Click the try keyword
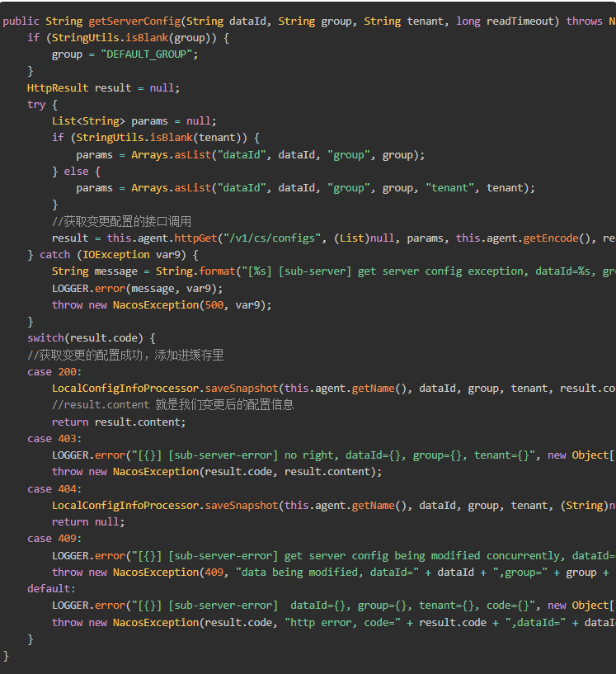The image size is (616, 674). (36, 105)
